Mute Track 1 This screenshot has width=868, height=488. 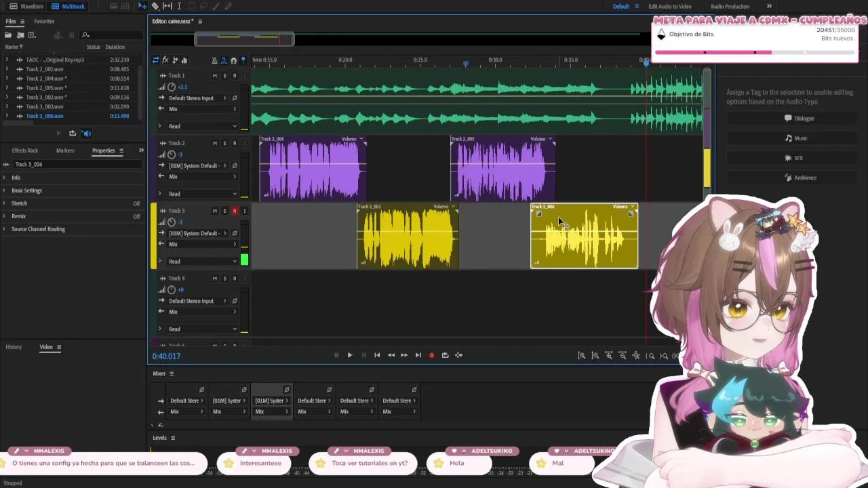[215, 75]
